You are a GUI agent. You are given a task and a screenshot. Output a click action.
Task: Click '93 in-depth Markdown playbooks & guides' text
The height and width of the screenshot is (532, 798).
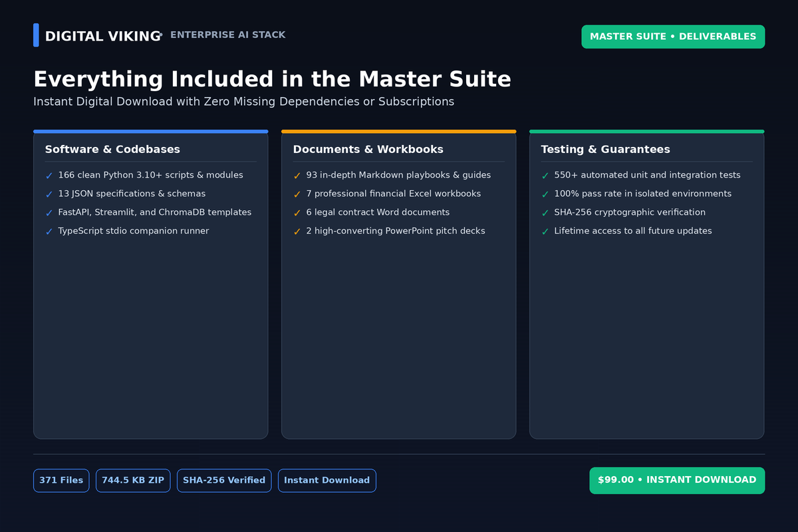coord(398,175)
